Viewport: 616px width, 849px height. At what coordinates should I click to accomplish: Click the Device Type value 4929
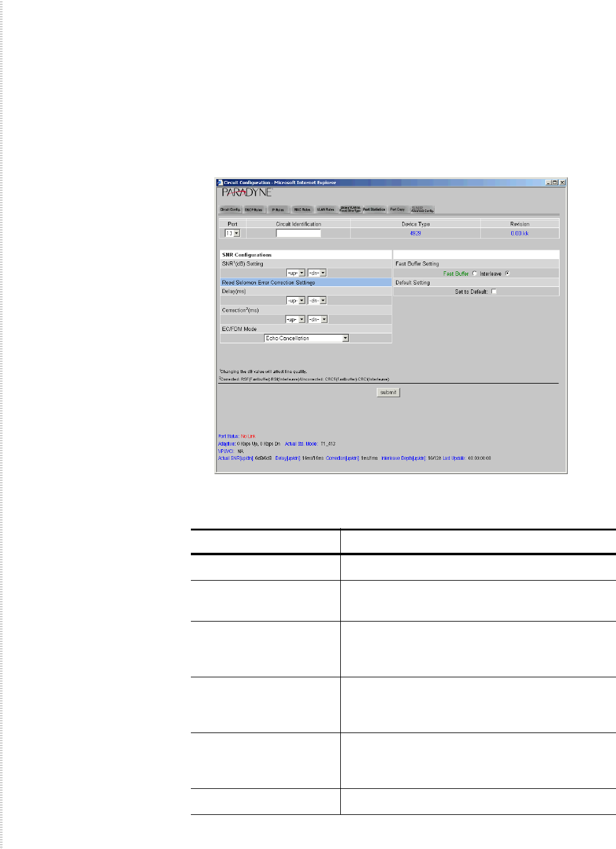click(415, 234)
